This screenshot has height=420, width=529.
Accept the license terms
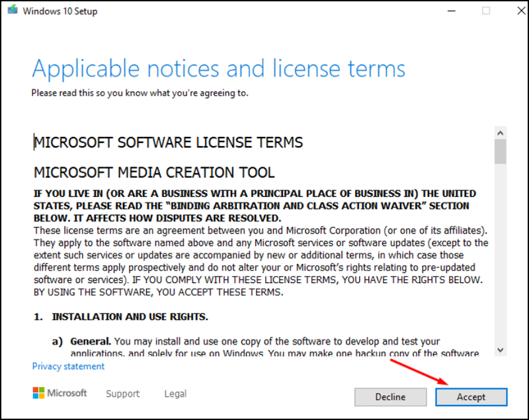click(471, 397)
